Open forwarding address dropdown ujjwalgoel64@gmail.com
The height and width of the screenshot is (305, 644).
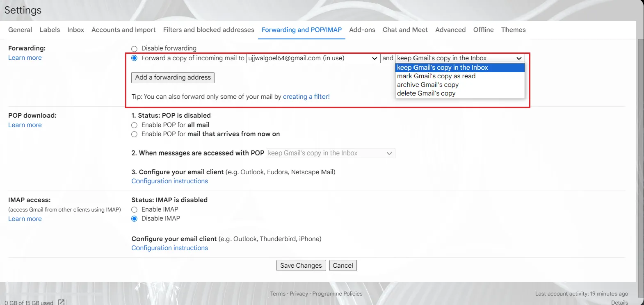(313, 58)
